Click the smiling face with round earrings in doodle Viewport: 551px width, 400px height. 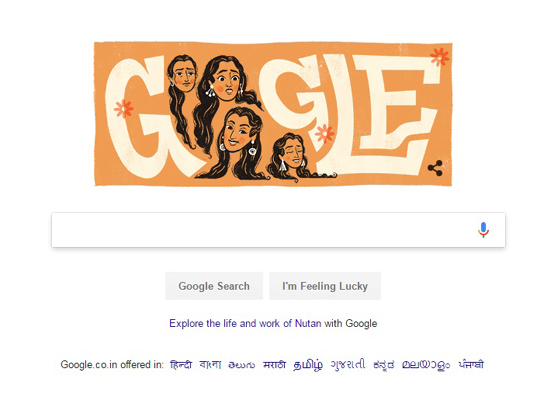pyautogui.click(x=237, y=132)
